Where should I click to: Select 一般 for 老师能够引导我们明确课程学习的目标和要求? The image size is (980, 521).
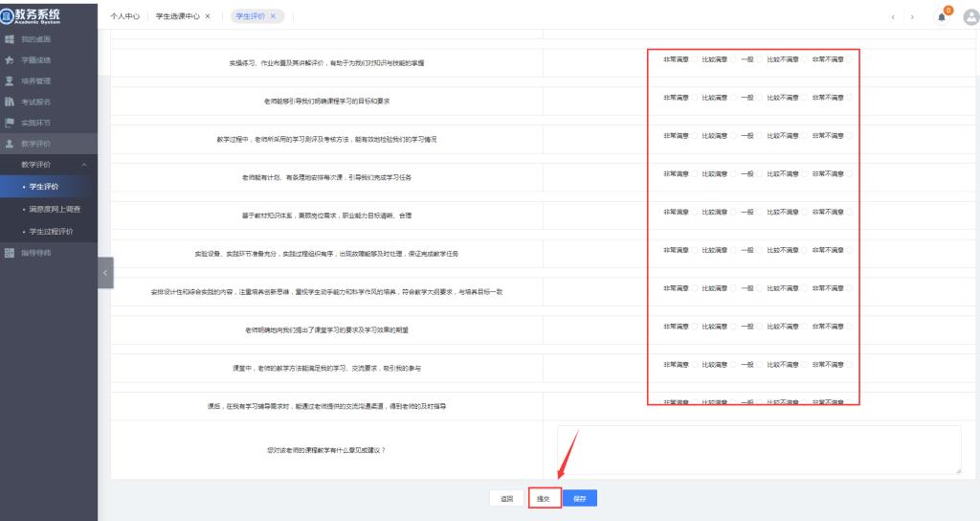click(x=759, y=98)
